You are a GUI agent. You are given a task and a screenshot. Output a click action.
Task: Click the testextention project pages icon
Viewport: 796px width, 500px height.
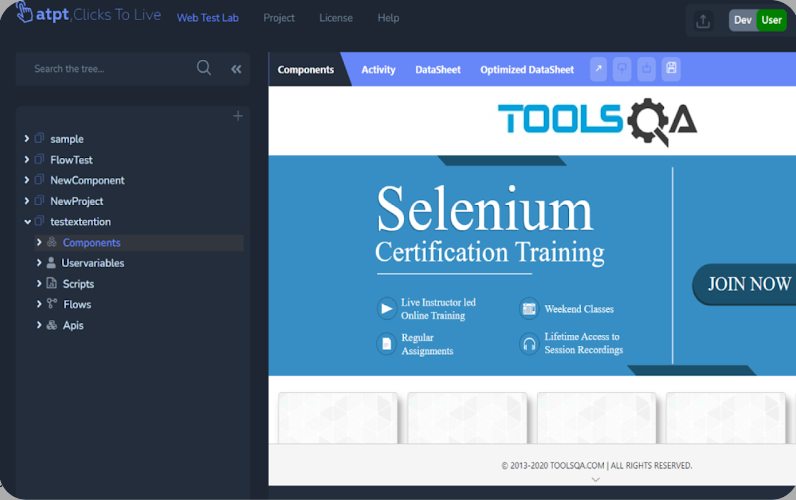coord(39,221)
